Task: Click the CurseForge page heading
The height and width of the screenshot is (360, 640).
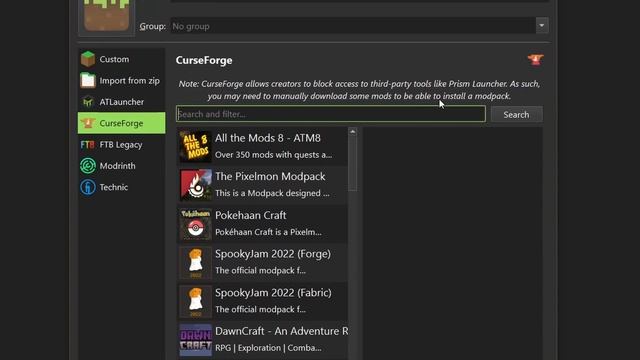Action: click(x=204, y=60)
